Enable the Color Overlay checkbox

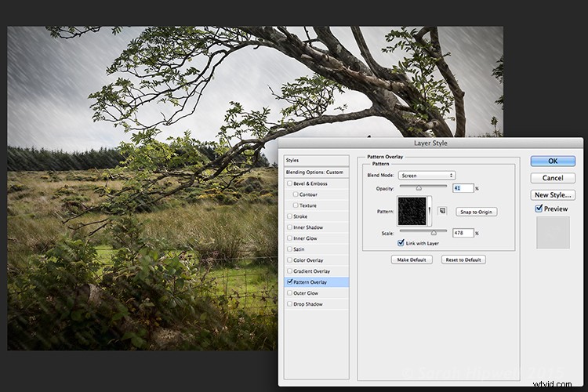coord(289,260)
